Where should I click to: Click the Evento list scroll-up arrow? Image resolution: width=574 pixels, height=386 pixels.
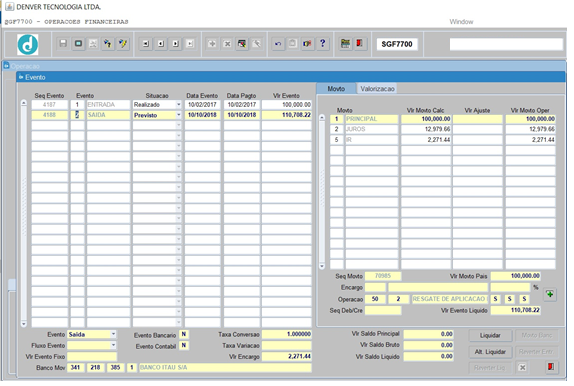pyautogui.click(x=24, y=103)
